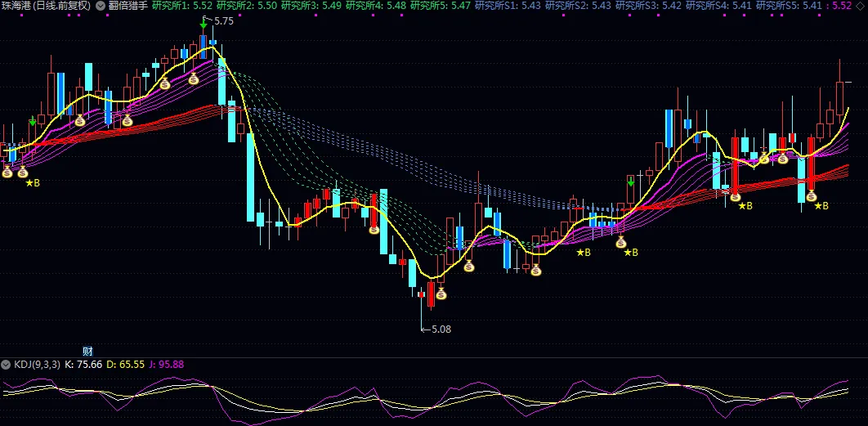Click the KDJ(9,3,3) indicator label
This screenshot has height=426, width=868.
point(37,365)
